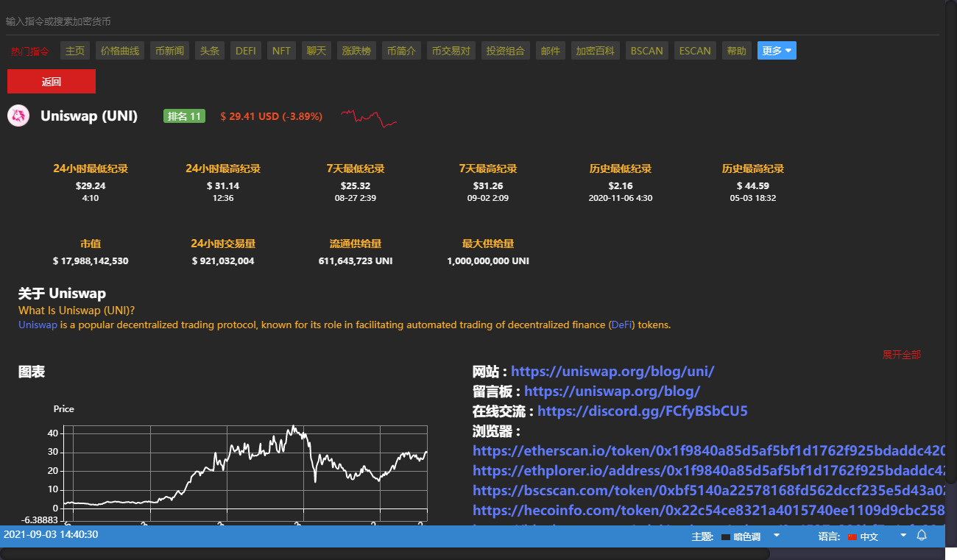Click the green 排名 11 rank badge
Image resolution: width=957 pixels, height=560 pixels.
184,116
